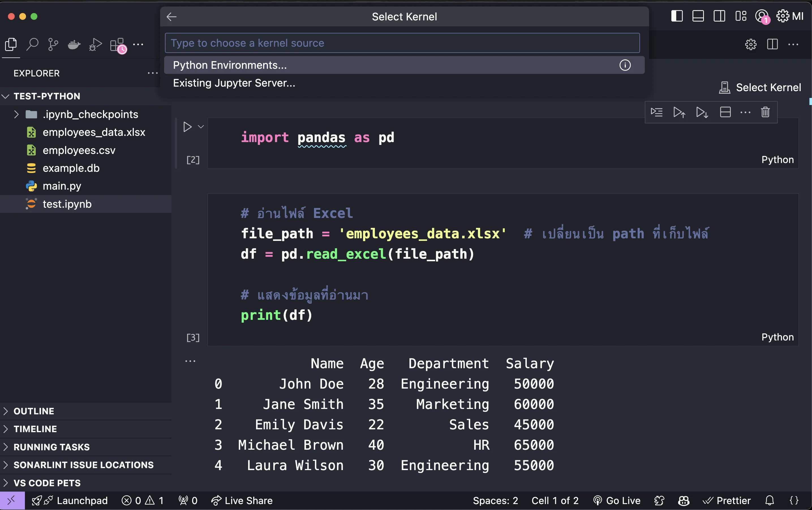The width and height of the screenshot is (812, 510).
Task: Select test.ipynb in explorer
Action: (x=86, y=204)
